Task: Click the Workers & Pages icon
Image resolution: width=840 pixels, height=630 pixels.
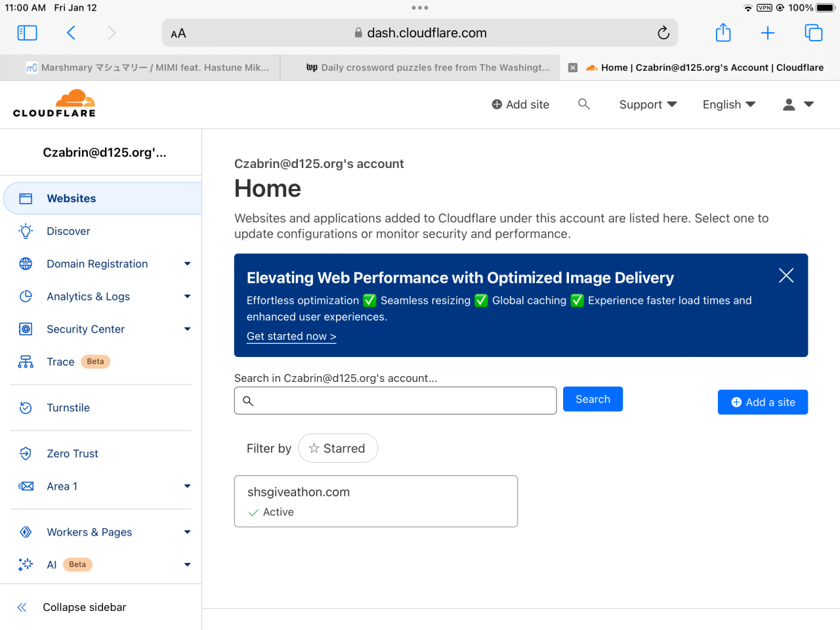Action: (26, 532)
